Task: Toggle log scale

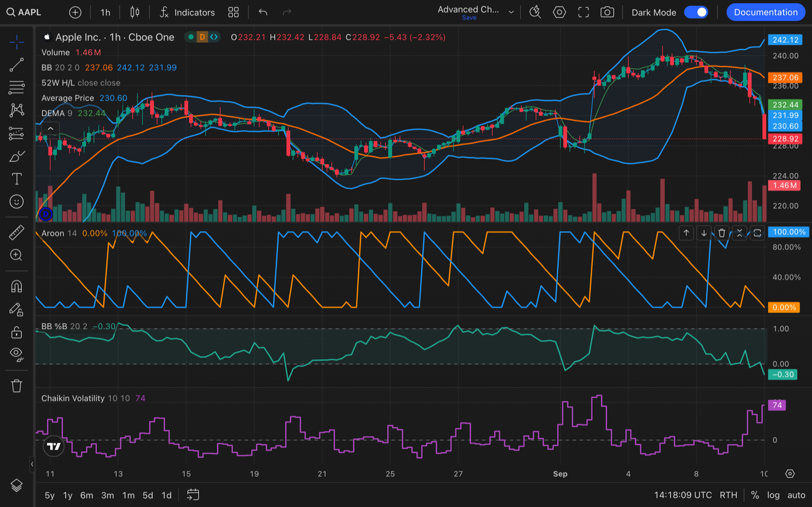Action: click(774, 495)
